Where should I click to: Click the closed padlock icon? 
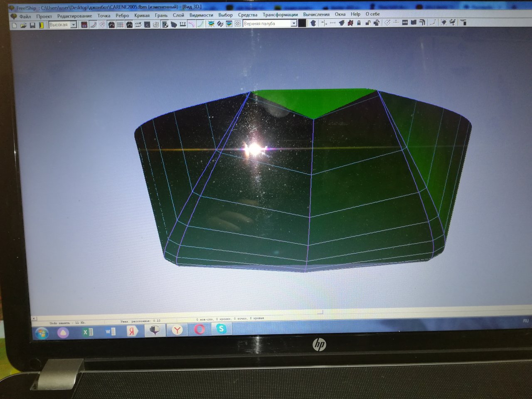coord(359,23)
